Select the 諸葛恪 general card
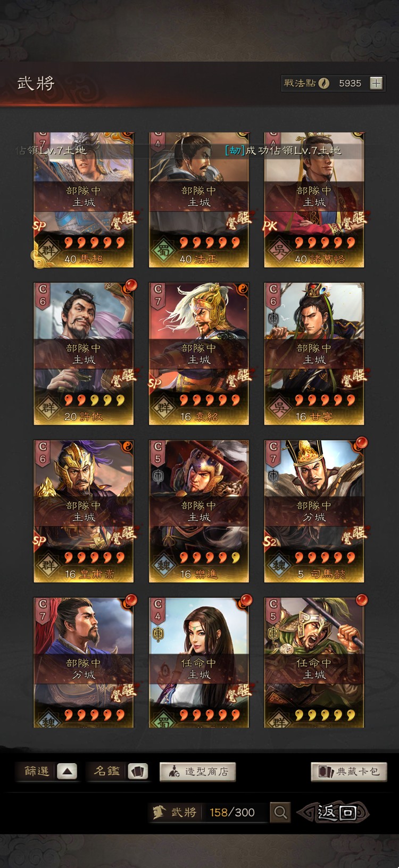This screenshot has width=399, height=868. (x=314, y=200)
